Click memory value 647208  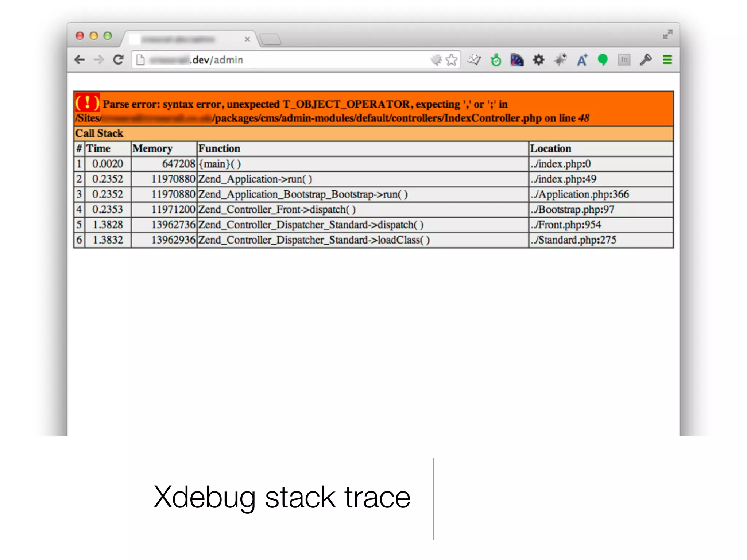pyautogui.click(x=179, y=164)
